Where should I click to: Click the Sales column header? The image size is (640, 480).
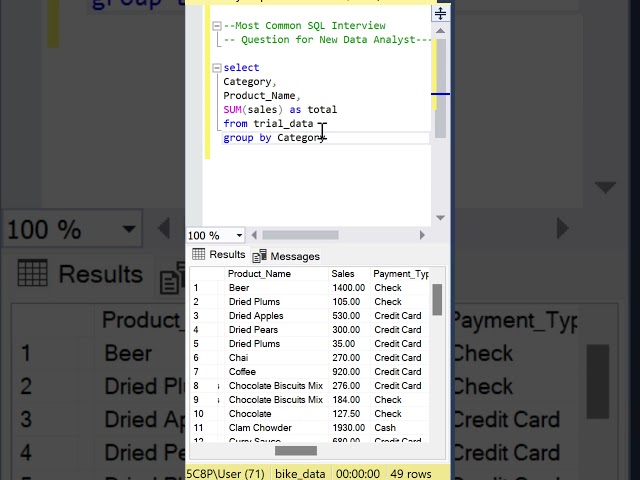click(x=343, y=274)
